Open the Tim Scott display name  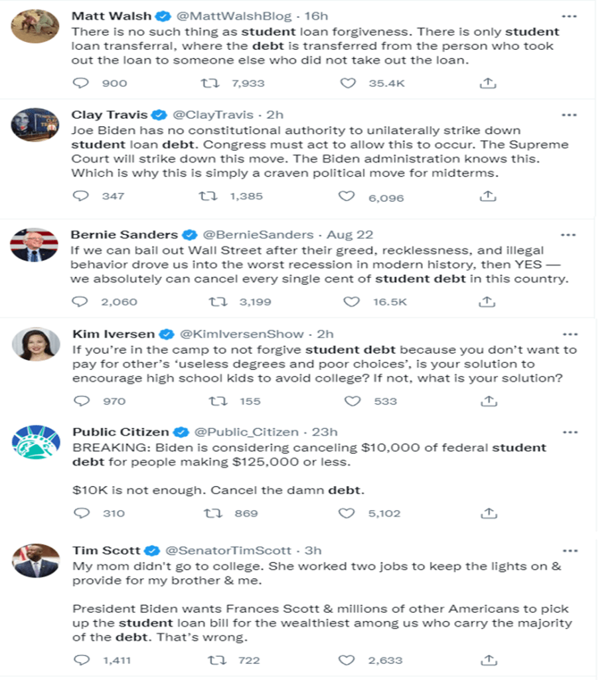106,551
